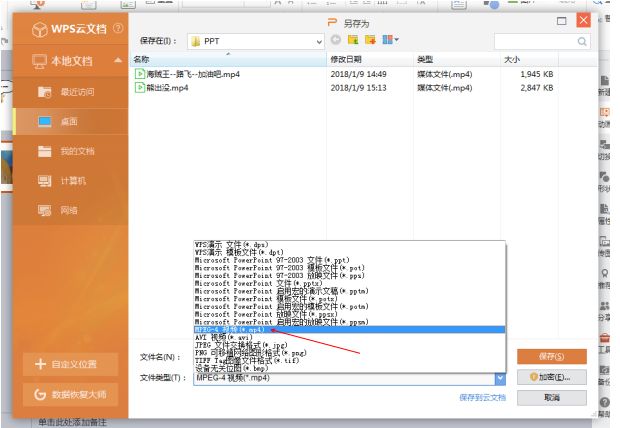Choose PowerPoint 97-2003 放映文件(*.pps) format
Screen dimensions: 620x428
[350, 275]
